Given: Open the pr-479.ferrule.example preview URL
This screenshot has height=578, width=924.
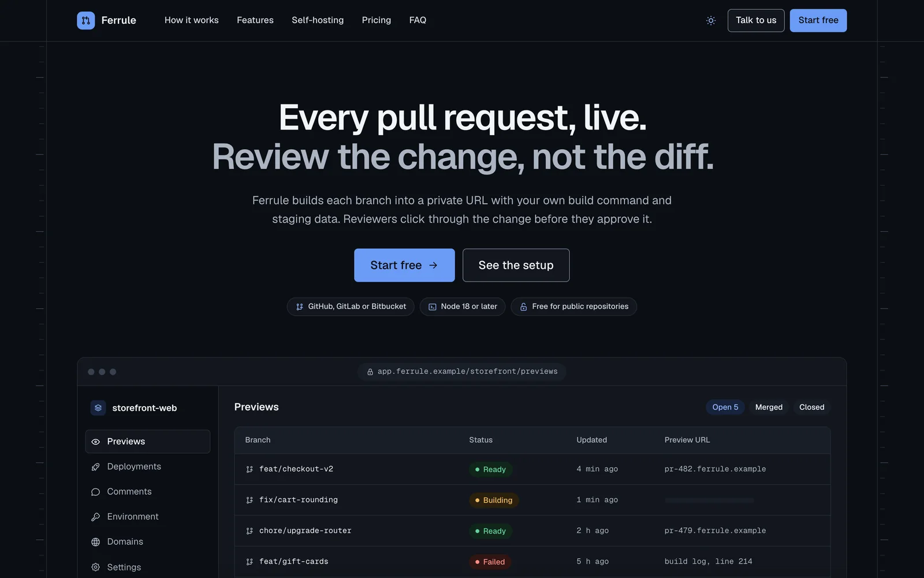Looking at the screenshot, I should (715, 531).
